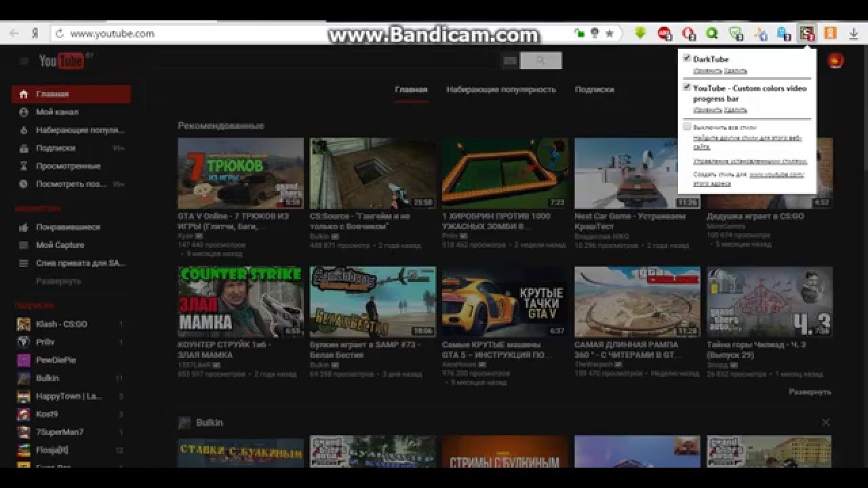
Task: Click the YouTube search magnifier button
Action: [x=540, y=61]
